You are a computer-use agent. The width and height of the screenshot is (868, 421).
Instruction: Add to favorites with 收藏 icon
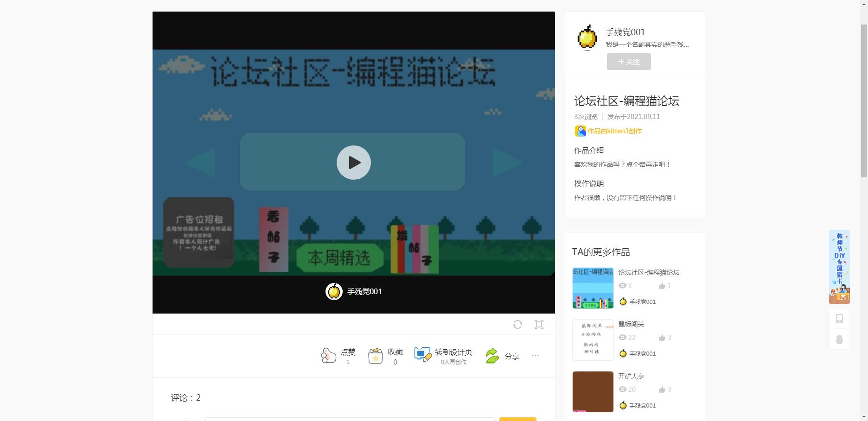376,356
